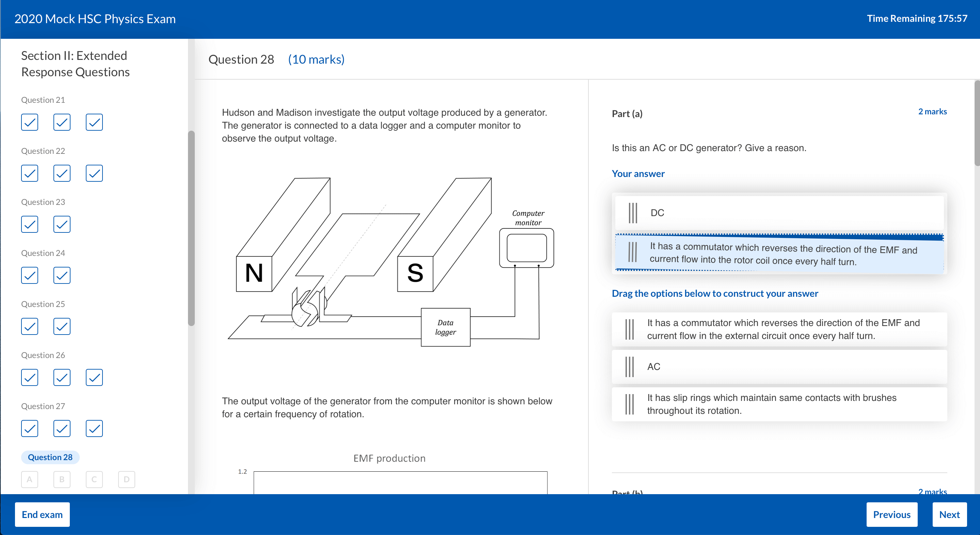Click the Next button
Viewport: 980px width, 535px height.
950,515
